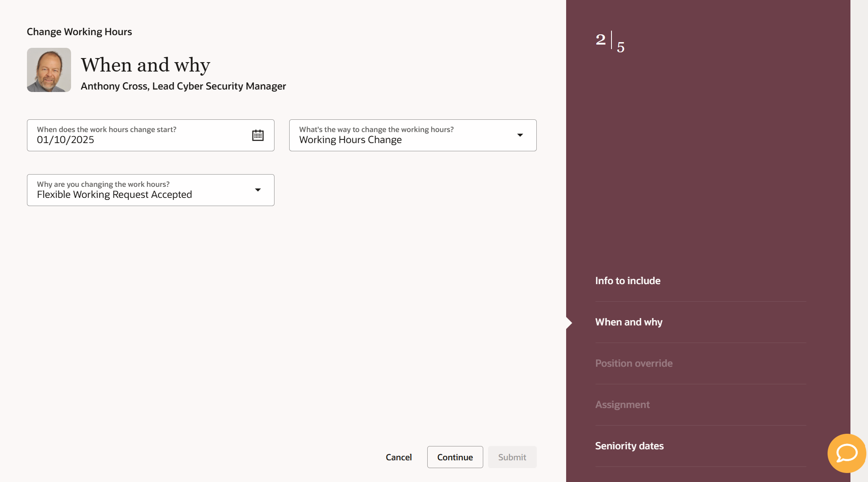Click the Change Working Hours title
The height and width of the screenshot is (482, 868).
pos(79,32)
